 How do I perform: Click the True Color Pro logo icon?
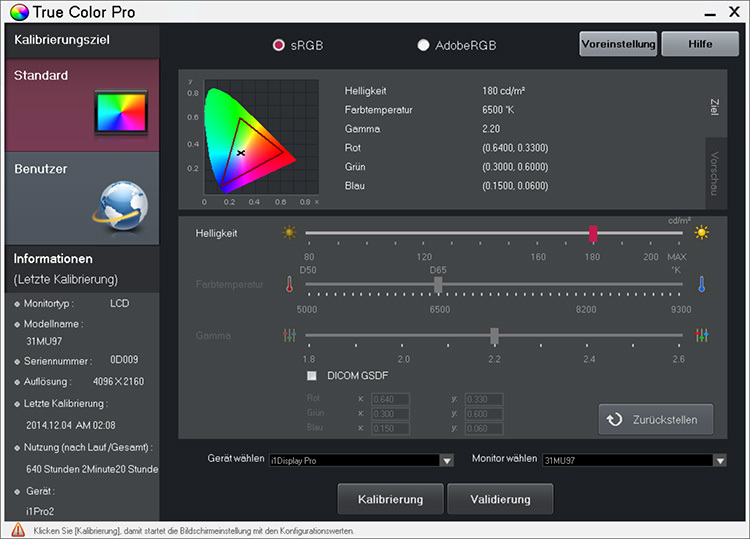(x=18, y=12)
